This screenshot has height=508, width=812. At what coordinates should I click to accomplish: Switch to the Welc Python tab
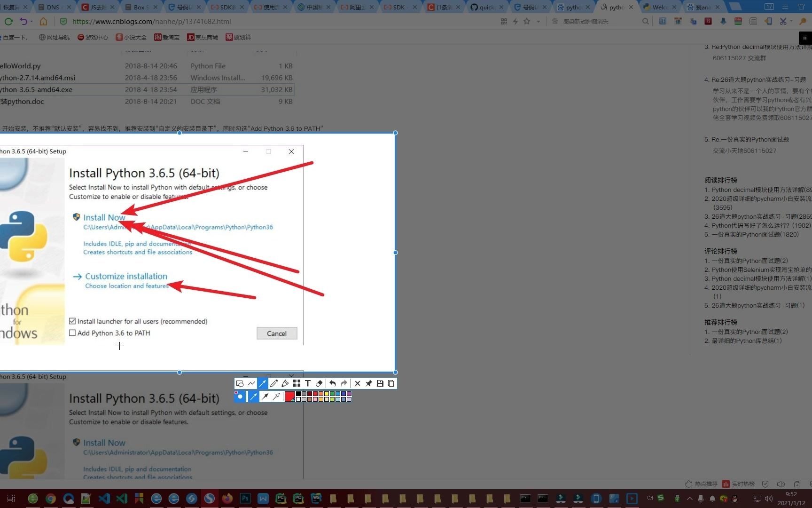point(660,7)
